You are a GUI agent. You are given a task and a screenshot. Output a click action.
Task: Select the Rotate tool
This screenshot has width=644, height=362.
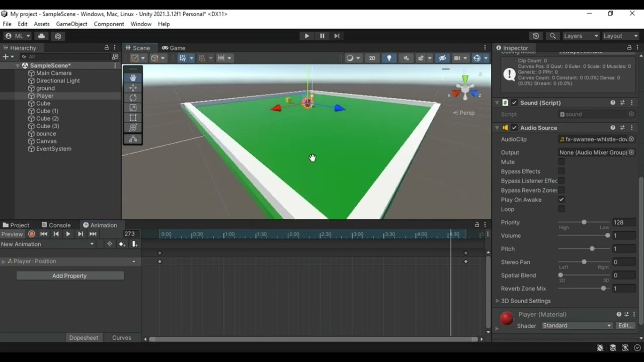click(x=133, y=98)
